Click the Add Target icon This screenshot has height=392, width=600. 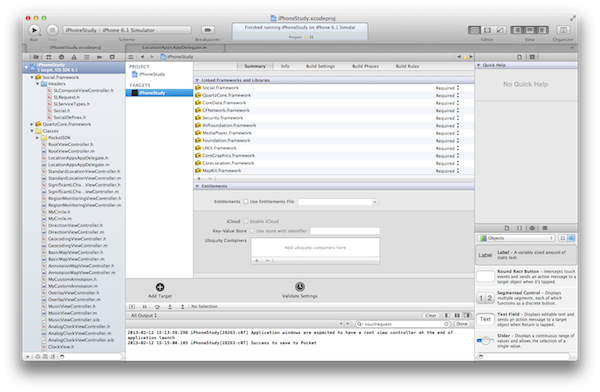160,287
